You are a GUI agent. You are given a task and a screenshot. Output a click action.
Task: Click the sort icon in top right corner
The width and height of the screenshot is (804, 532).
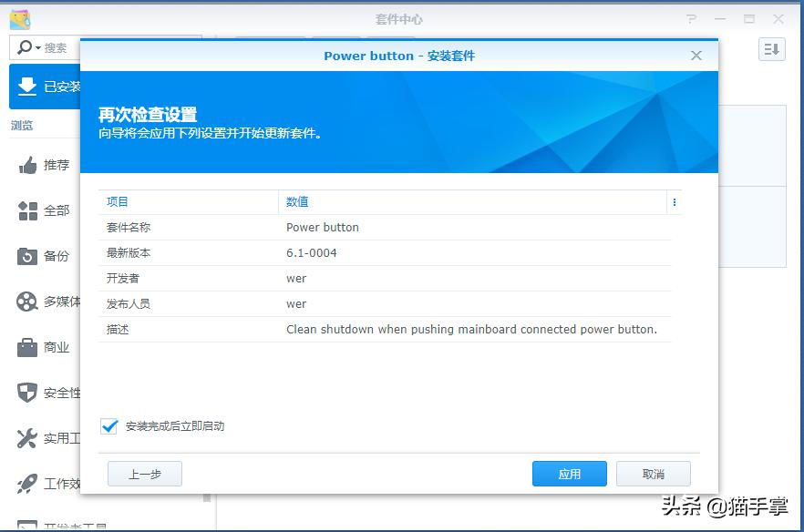click(x=771, y=49)
